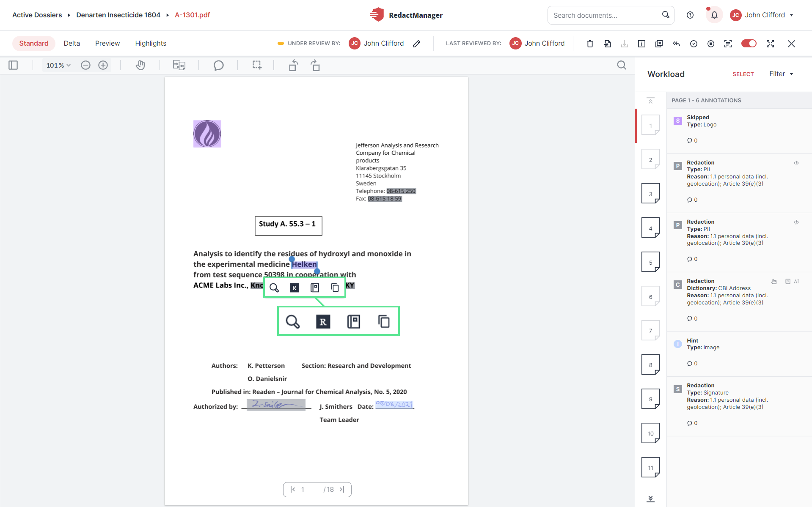This screenshot has width=812, height=507.
Task: Open the document info icon
Action: point(641,44)
